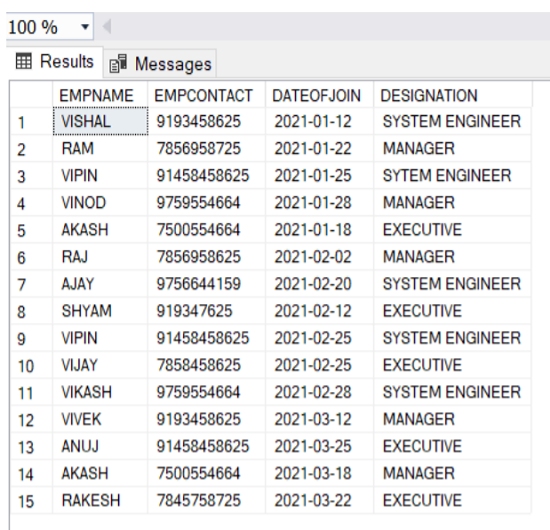
Task: Click the Results grid icon
Action: coord(24,61)
